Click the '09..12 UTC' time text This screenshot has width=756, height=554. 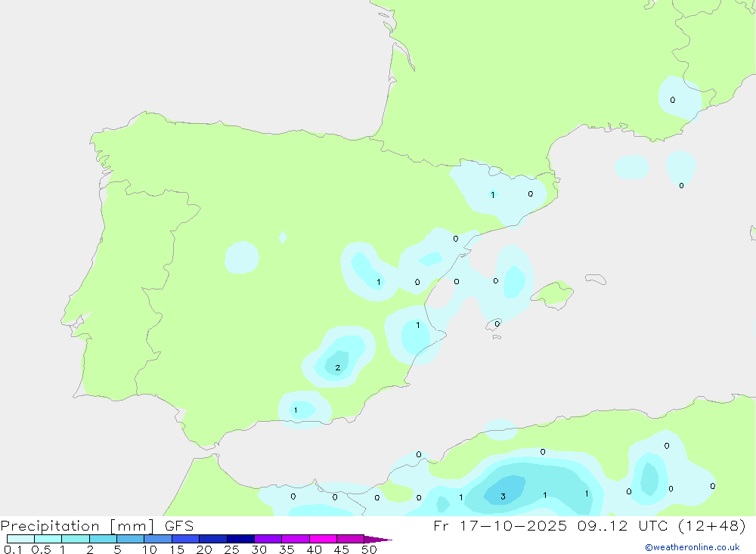click(624, 525)
